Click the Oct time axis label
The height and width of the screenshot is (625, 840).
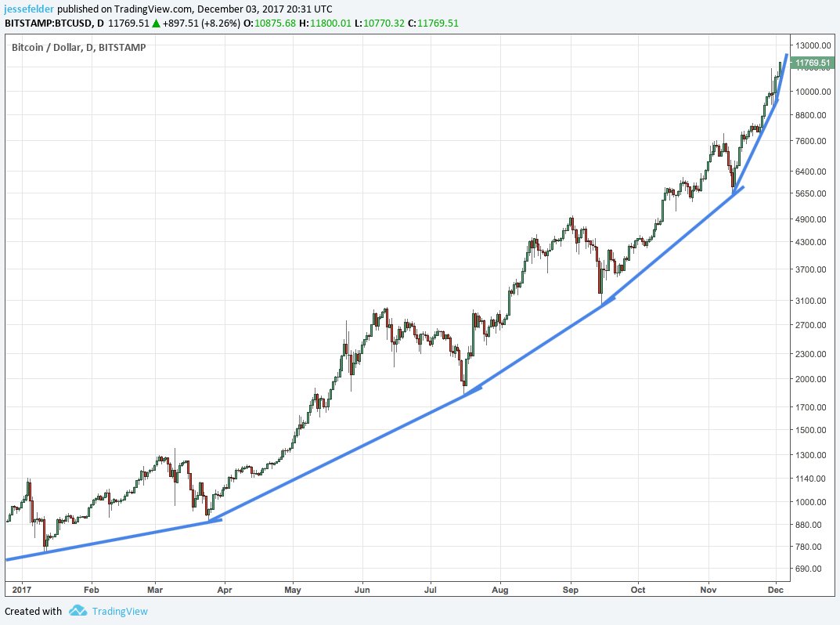[x=638, y=590]
